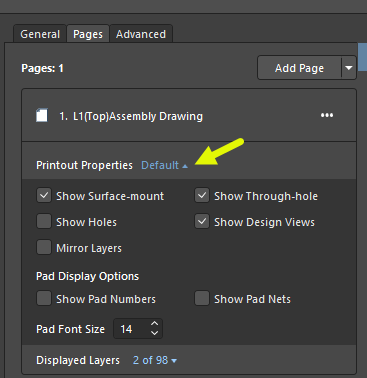Screen dimensions: 367x378
Task: Enable Show Holes checkbox
Action: (44, 222)
